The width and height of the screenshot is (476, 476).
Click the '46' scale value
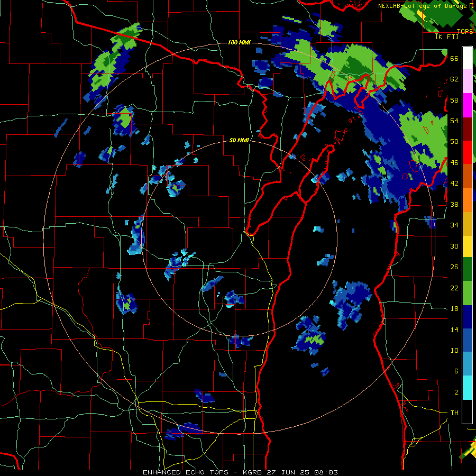tap(454, 163)
